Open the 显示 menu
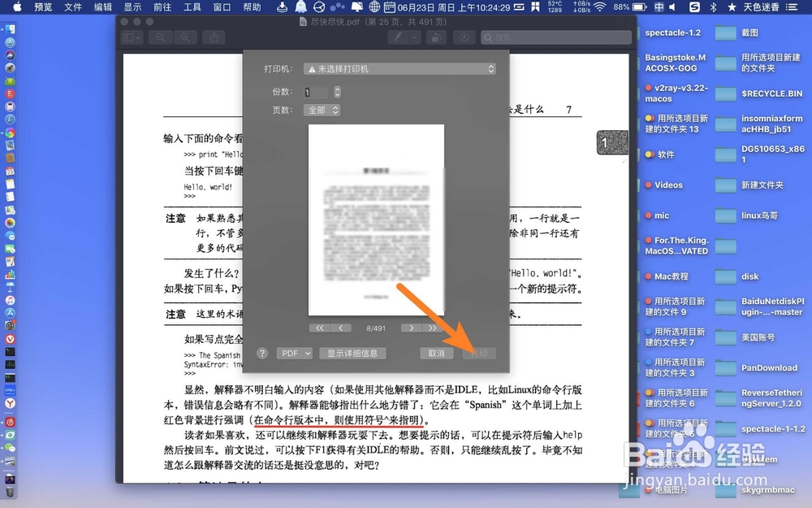The height and width of the screenshot is (508, 812). point(132,7)
